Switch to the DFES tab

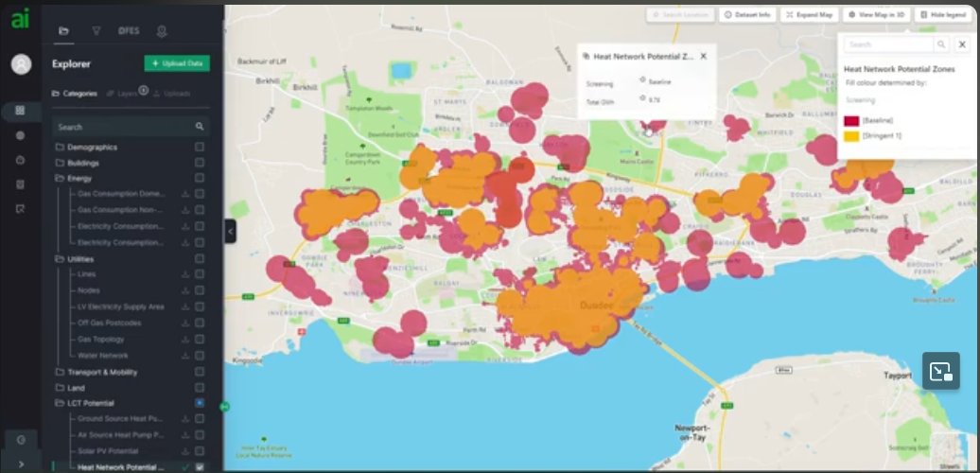coord(129,31)
